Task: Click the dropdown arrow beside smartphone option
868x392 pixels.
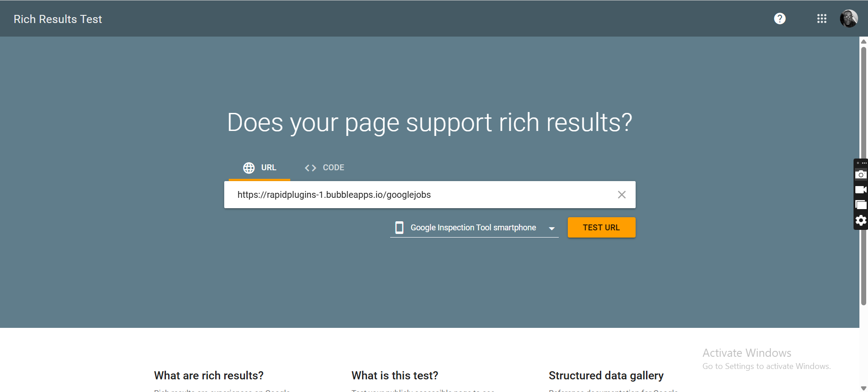Action: pos(552,229)
